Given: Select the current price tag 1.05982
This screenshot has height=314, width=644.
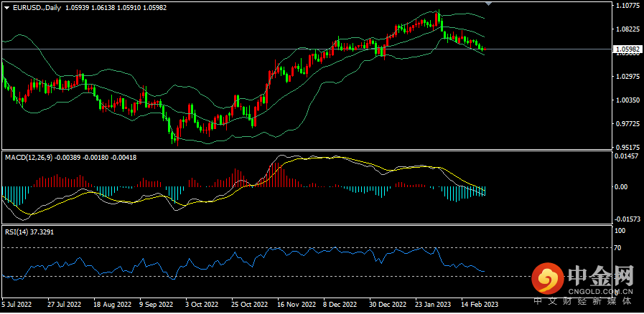Looking at the screenshot, I should 626,49.
